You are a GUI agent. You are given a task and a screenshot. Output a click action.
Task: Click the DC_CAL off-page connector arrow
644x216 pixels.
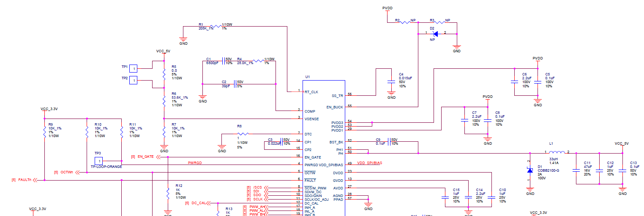pyautogui.click(x=209, y=203)
